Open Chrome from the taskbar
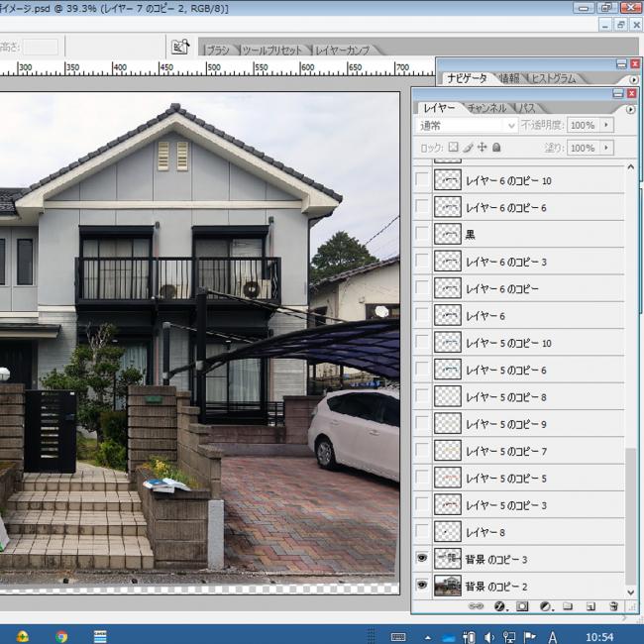 pos(61,635)
